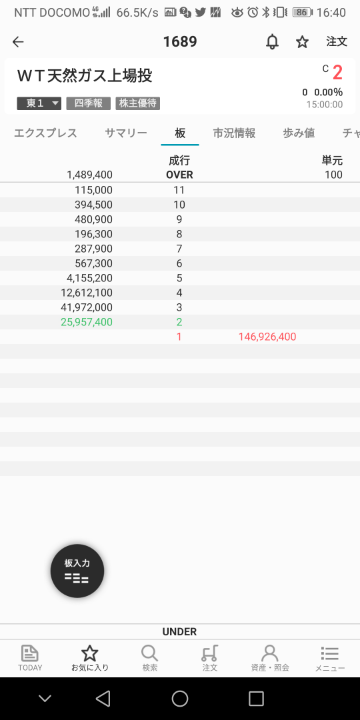Expand the 東1 market dropdown

pyautogui.click(x=39, y=103)
